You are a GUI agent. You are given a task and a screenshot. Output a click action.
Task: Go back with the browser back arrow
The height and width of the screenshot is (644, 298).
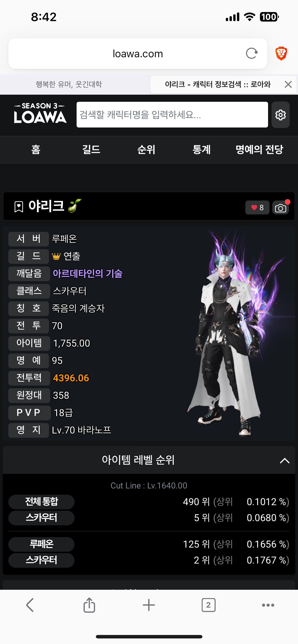[x=30, y=605]
